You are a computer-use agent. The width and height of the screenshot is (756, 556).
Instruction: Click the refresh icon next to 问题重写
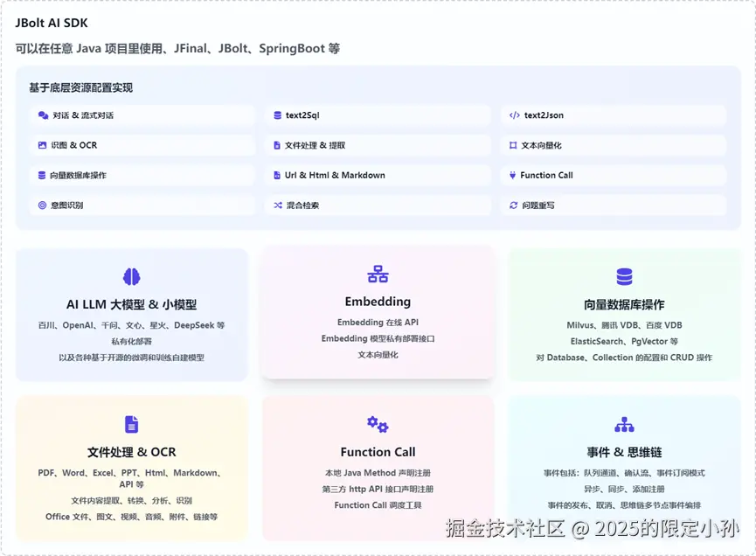pos(514,205)
